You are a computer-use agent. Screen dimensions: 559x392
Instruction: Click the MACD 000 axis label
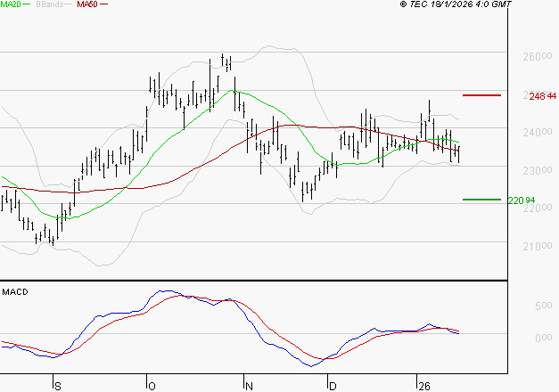(x=543, y=337)
